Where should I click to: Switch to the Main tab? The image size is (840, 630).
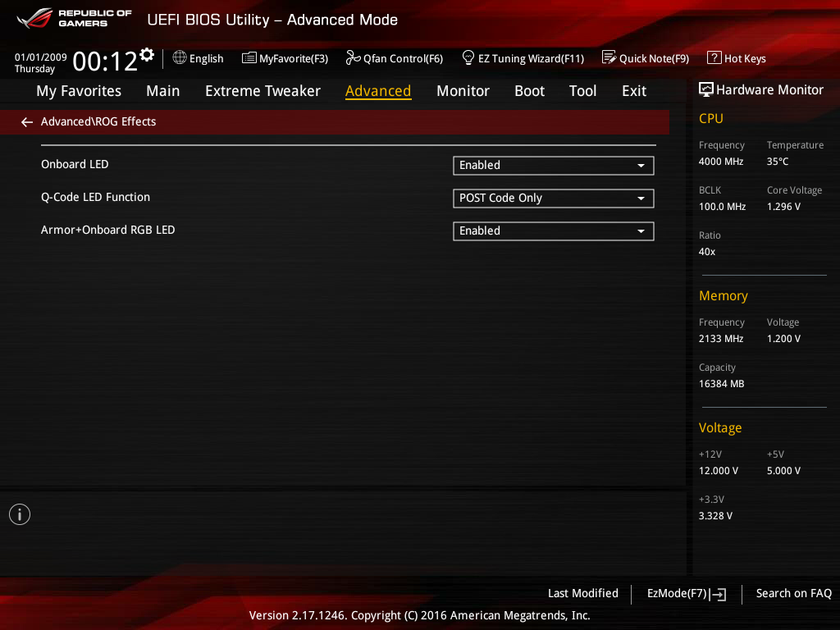point(163,91)
